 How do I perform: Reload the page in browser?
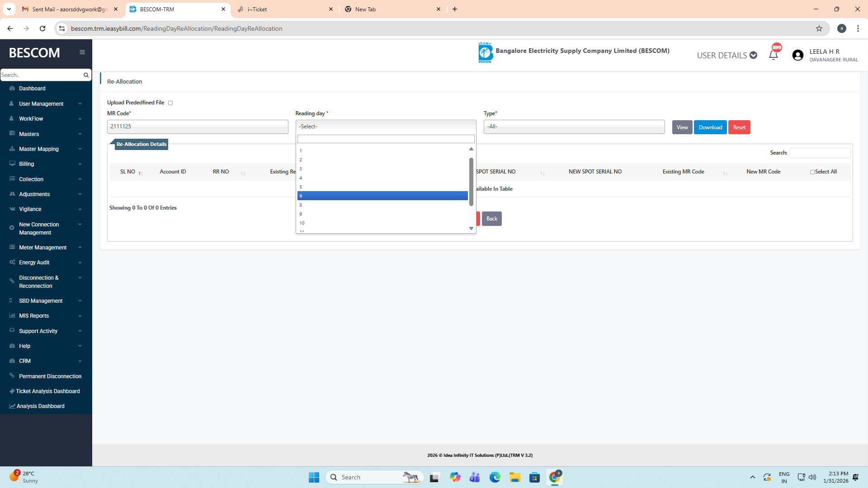42,28
